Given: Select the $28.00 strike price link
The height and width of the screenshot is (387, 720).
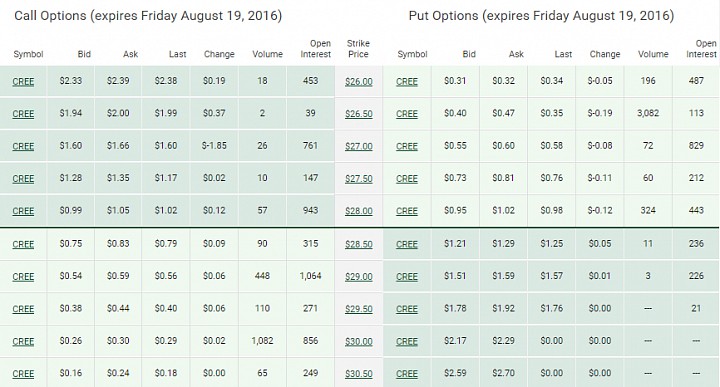Looking at the screenshot, I should [359, 211].
